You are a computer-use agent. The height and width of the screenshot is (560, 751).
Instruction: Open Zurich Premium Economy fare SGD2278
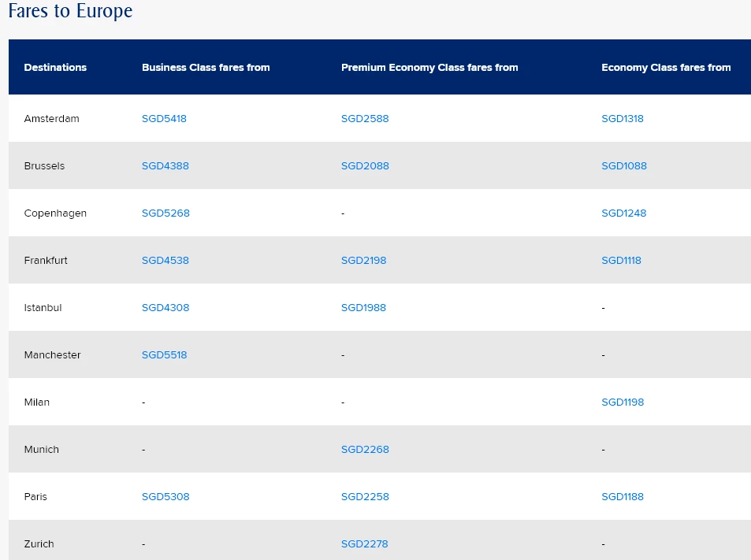tap(365, 544)
